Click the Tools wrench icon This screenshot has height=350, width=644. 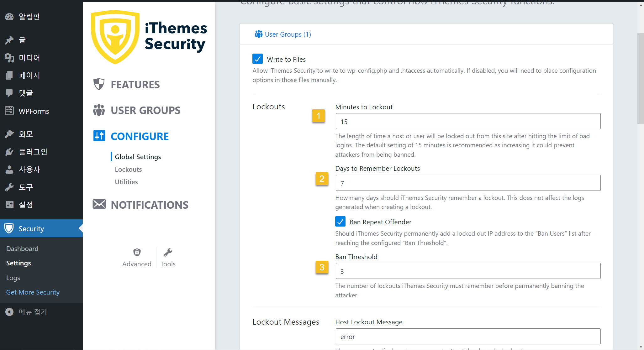pyautogui.click(x=168, y=253)
